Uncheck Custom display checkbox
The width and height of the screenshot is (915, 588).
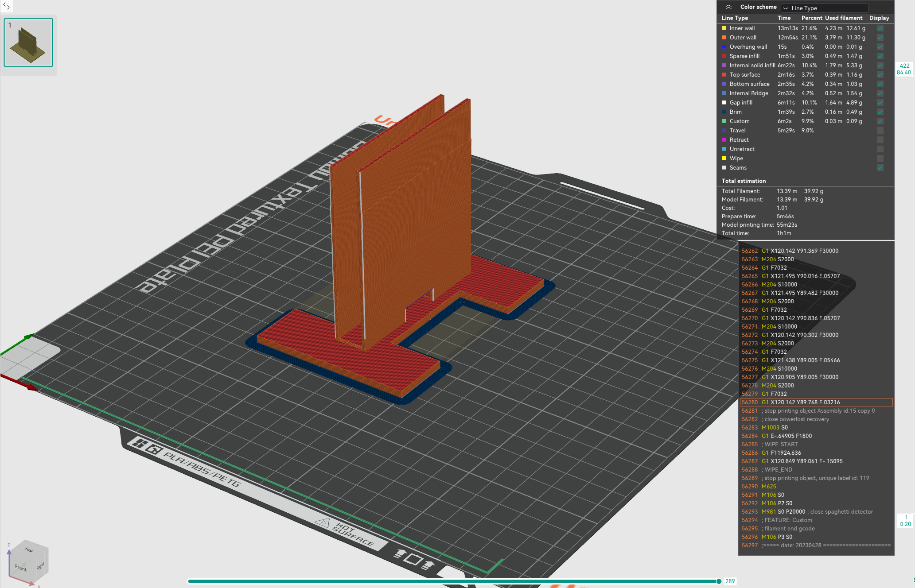click(x=880, y=121)
